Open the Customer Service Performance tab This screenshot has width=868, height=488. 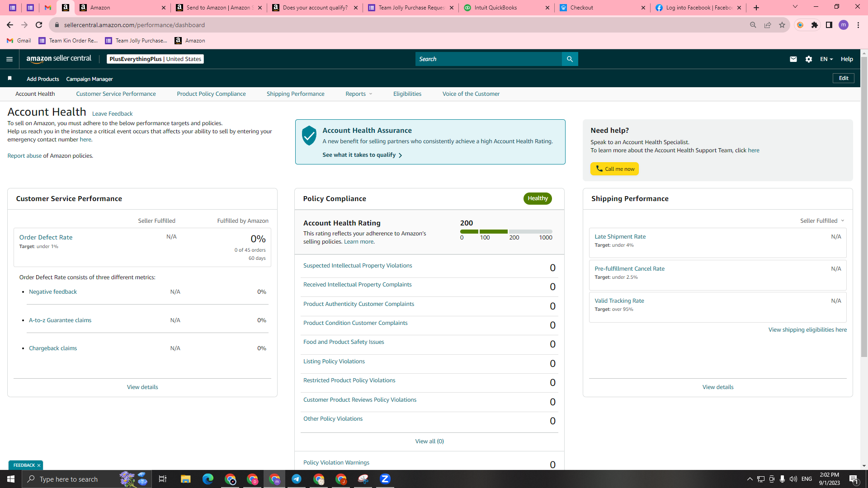tap(116, 94)
